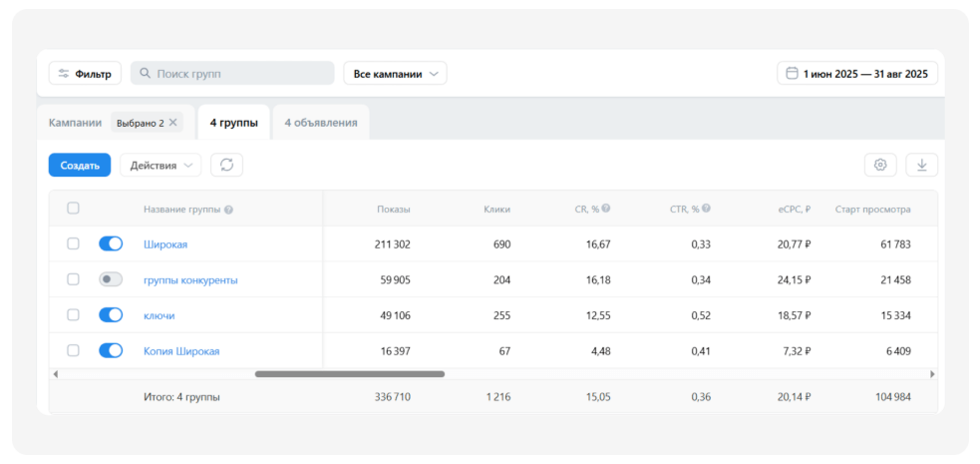Click help icon beside Название группы
Viewport: 980px width, 464px height.
point(229,210)
